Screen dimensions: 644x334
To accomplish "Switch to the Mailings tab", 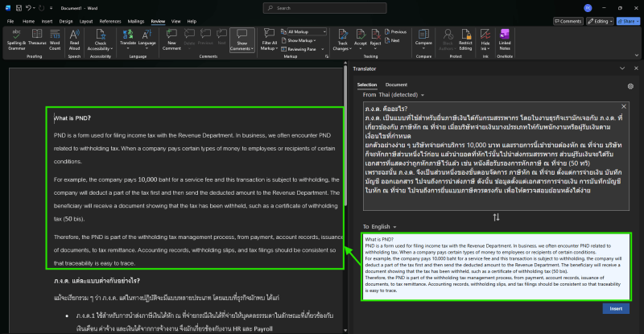I will (136, 22).
